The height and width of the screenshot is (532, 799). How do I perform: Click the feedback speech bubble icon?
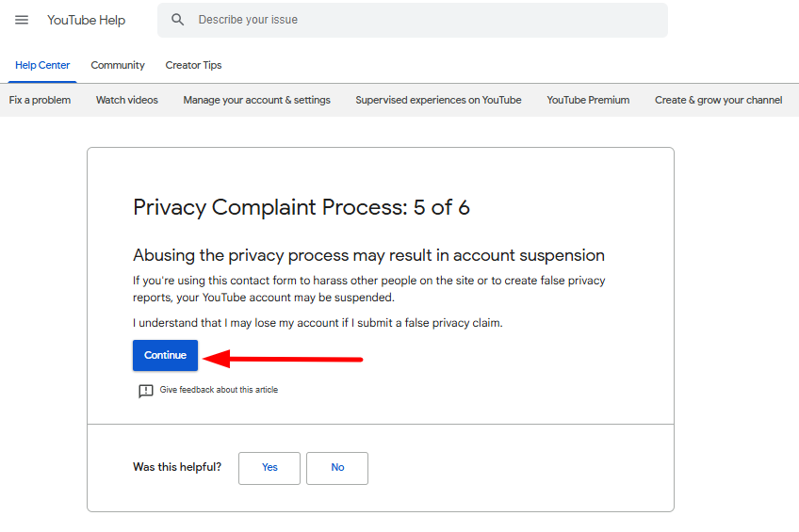[x=146, y=391]
